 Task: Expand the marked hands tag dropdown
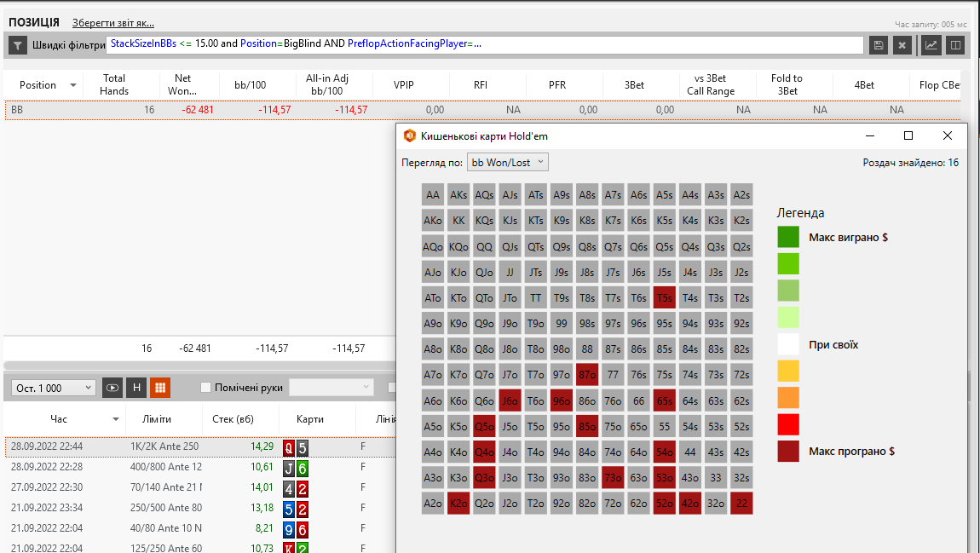[331, 388]
